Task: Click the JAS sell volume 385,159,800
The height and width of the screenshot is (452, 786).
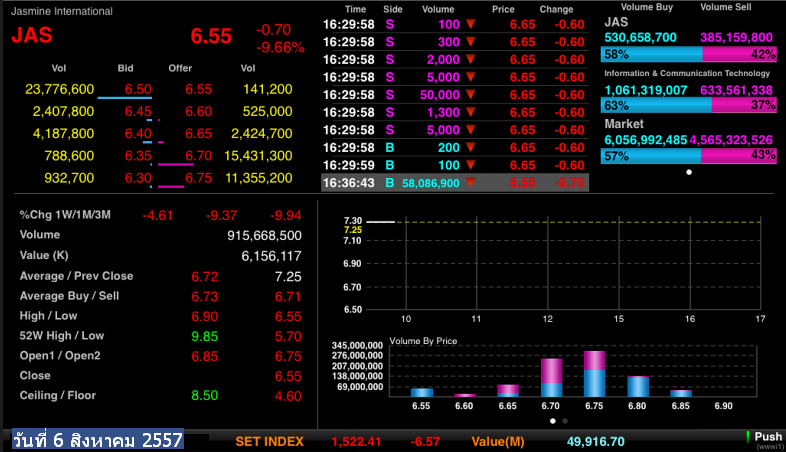Action: [x=736, y=38]
